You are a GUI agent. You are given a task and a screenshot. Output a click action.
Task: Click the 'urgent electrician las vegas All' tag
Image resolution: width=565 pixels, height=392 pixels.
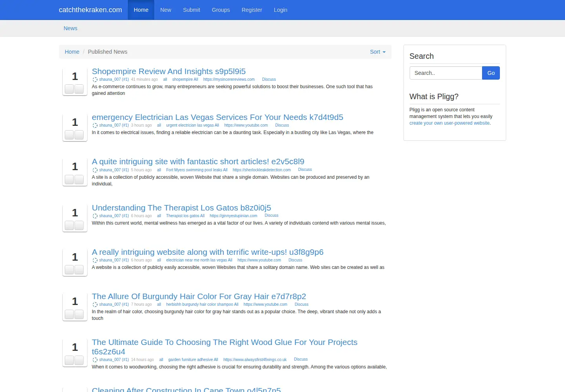pos(192,125)
